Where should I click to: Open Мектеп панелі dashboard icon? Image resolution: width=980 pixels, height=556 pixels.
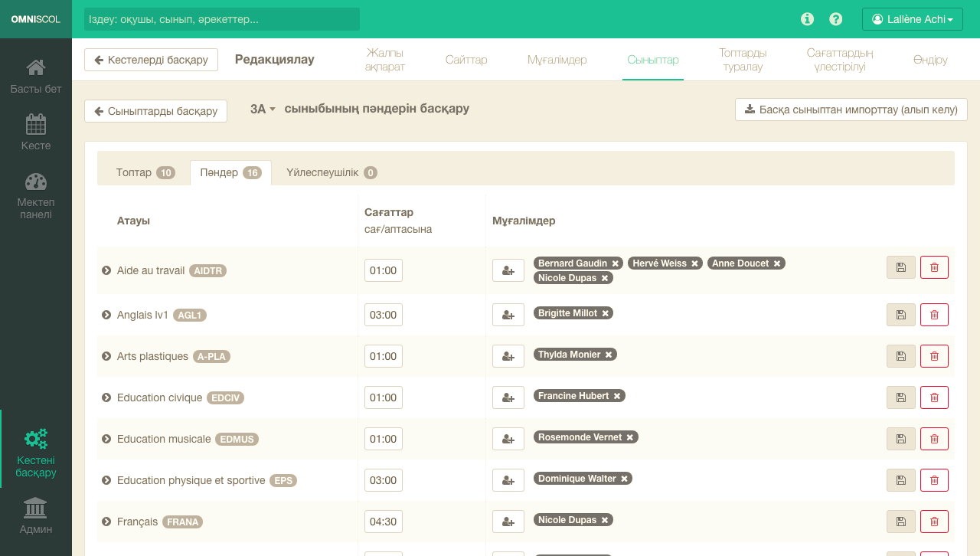36,195
